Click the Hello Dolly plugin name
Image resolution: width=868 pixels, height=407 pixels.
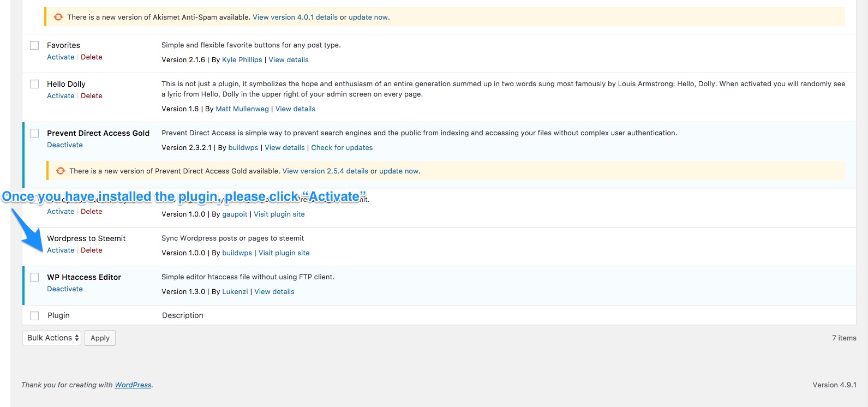[x=66, y=84]
